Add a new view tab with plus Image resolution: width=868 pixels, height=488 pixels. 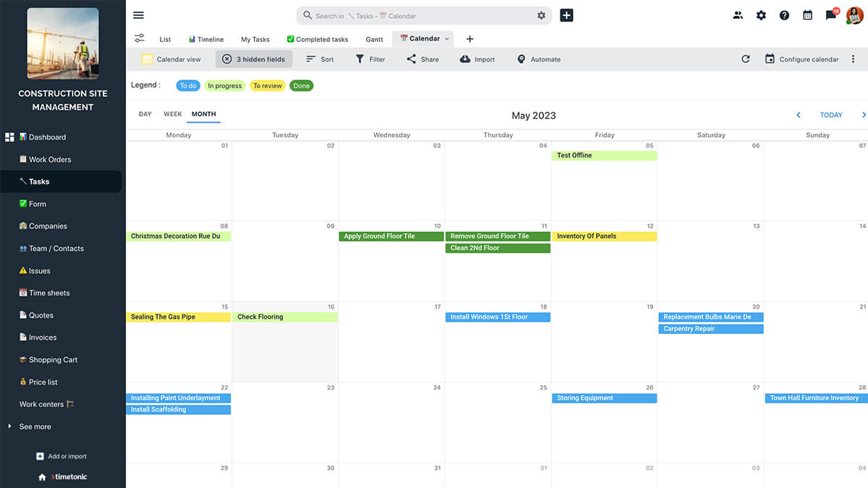(469, 39)
